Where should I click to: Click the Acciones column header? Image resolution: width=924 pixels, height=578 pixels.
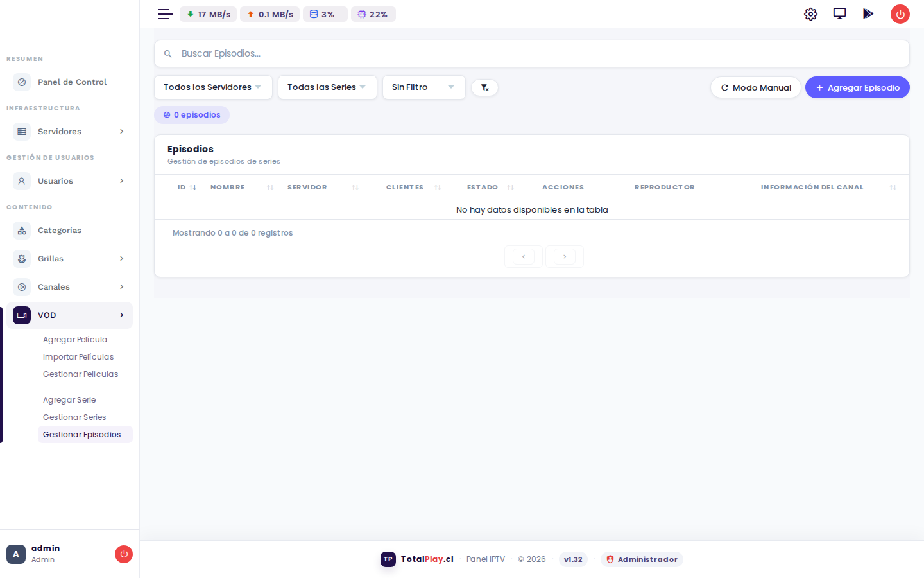pyautogui.click(x=563, y=188)
